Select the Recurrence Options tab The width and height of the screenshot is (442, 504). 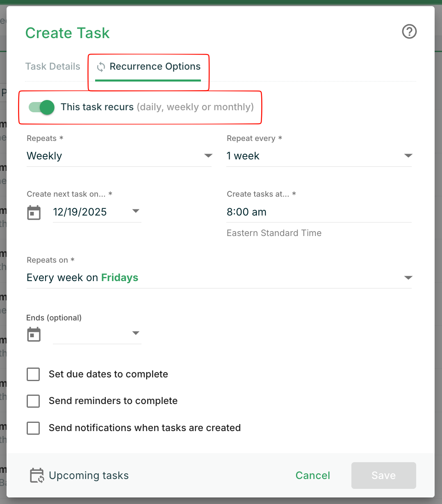click(155, 66)
